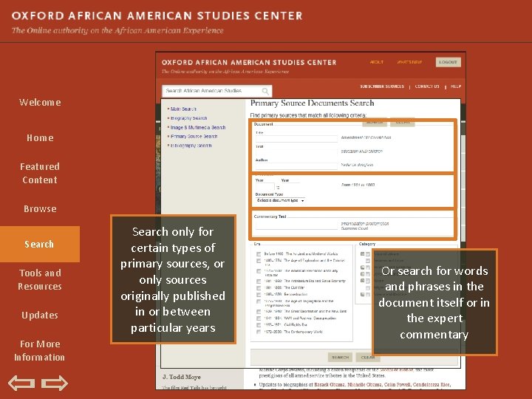Open the Colin Powell biography link

tap(396, 385)
